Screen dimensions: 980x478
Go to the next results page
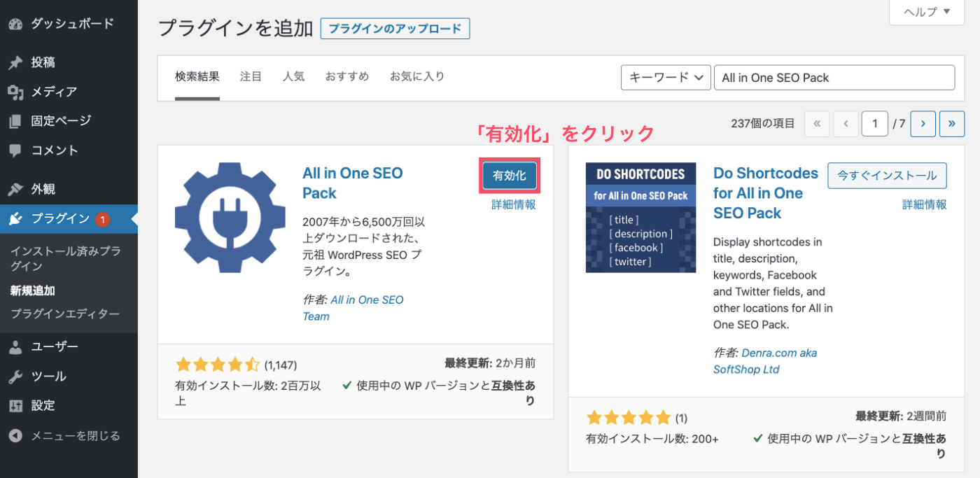coord(923,124)
